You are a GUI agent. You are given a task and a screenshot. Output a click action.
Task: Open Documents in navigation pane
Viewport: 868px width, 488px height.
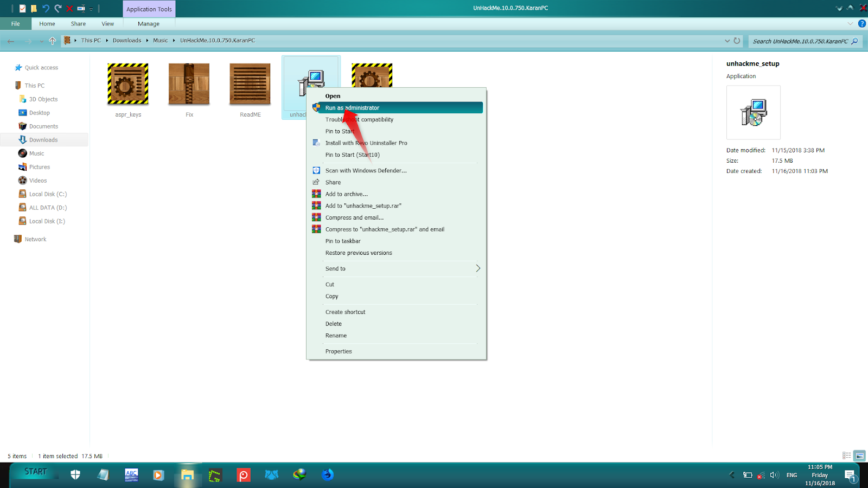tap(43, 126)
